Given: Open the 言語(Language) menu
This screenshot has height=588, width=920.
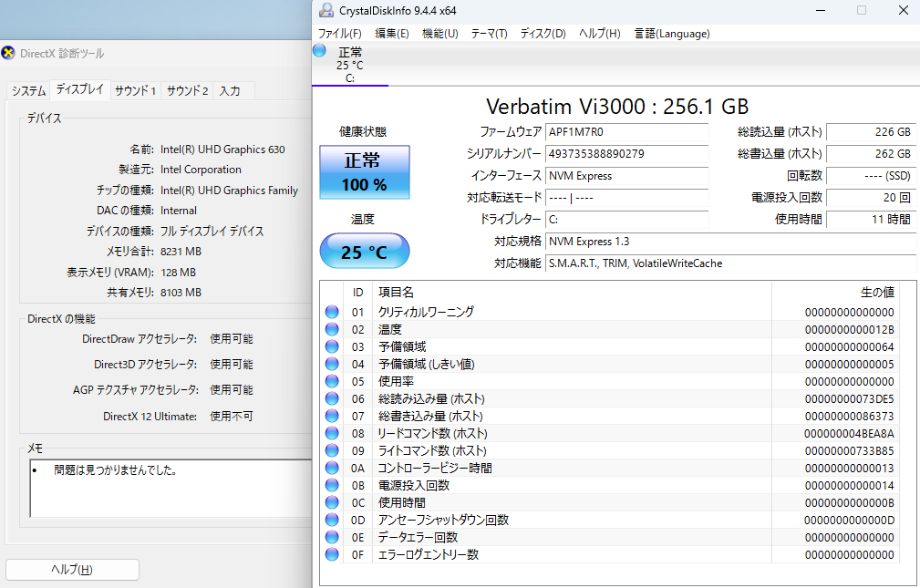Looking at the screenshot, I should (x=672, y=34).
